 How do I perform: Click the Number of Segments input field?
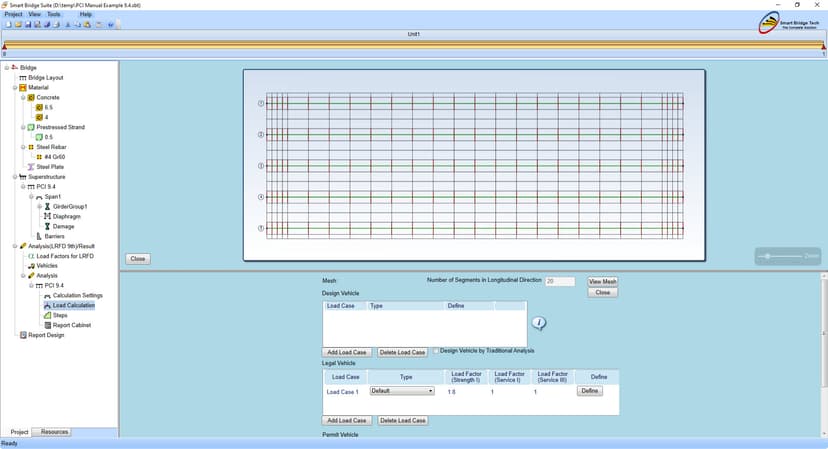[x=559, y=282]
